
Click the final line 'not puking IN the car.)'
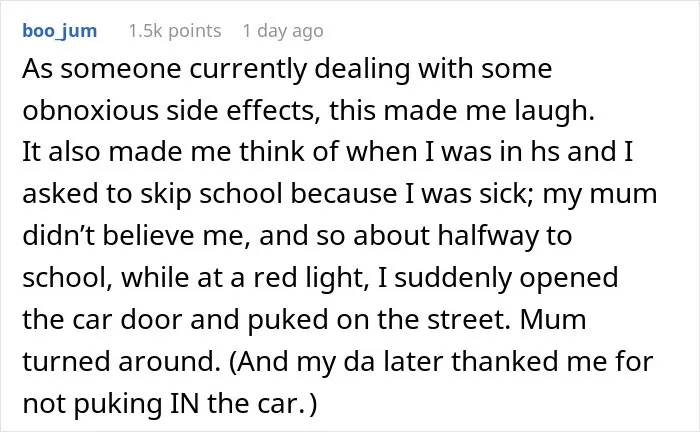click(x=170, y=403)
